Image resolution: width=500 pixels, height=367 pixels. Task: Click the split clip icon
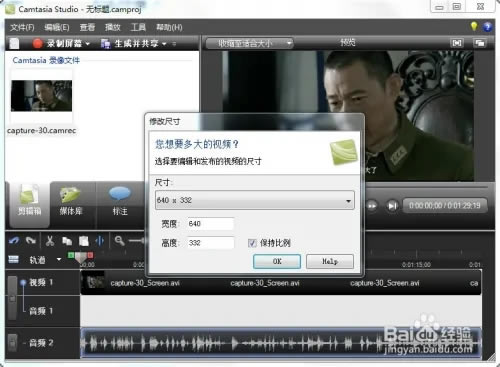(x=100, y=241)
